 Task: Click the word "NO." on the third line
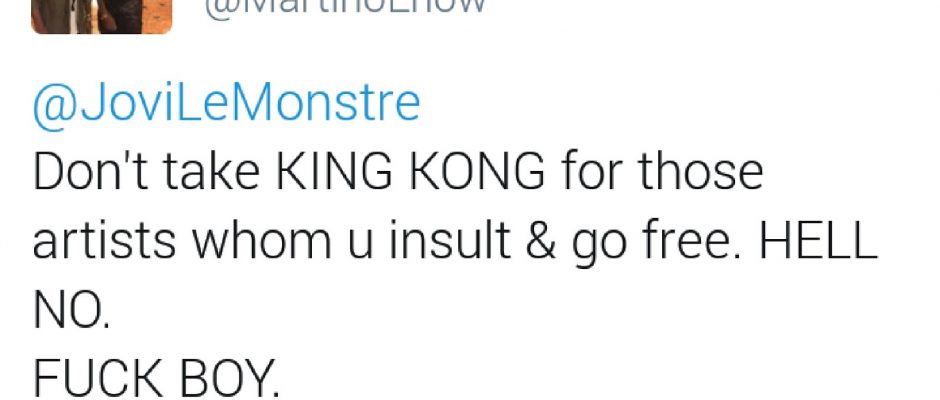pyautogui.click(x=71, y=312)
